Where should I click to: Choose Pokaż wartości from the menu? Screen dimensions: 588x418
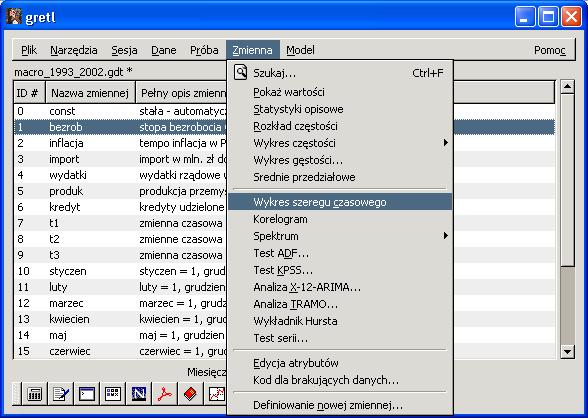coord(340,92)
